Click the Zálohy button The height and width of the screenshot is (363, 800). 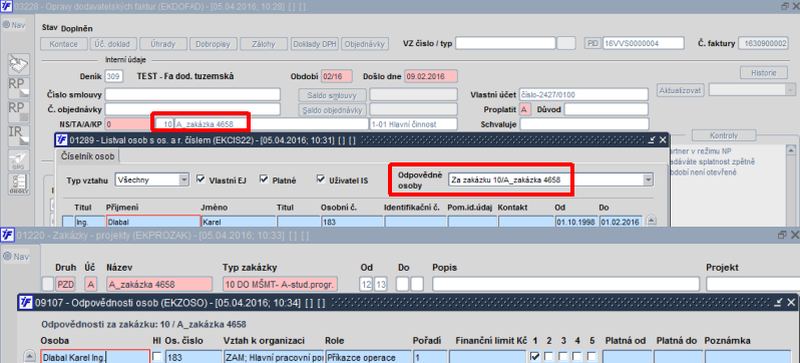(x=264, y=44)
